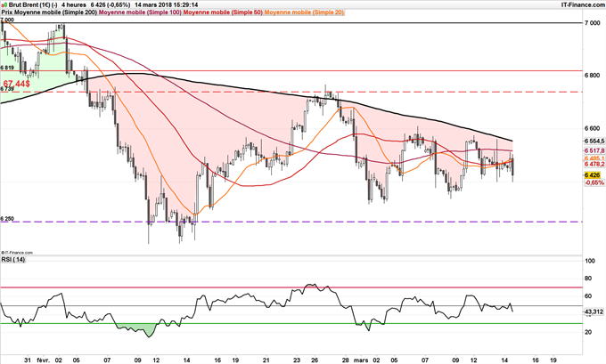606x364 pixels.
Task: Click the 6 250 support level label
Action: 7,219
